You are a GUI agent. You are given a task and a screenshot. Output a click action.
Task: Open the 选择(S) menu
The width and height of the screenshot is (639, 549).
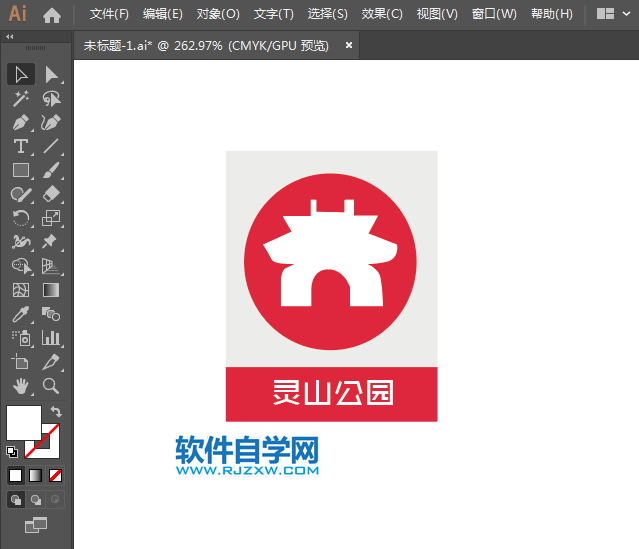(x=328, y=14)
